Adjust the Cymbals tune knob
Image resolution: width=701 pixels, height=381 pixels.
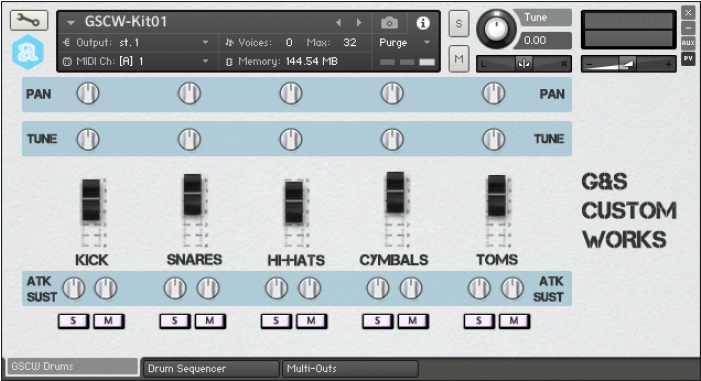[x=392, y=139]
